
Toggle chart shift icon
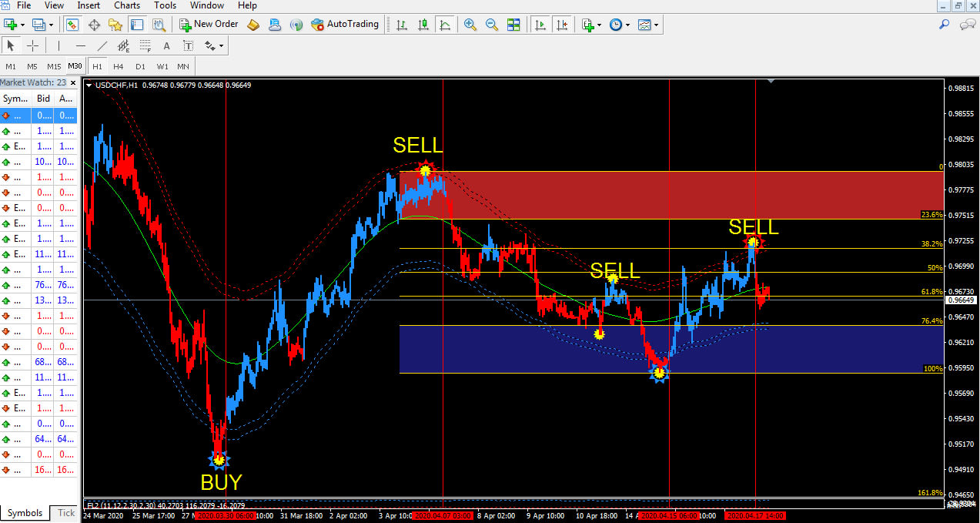562,25
